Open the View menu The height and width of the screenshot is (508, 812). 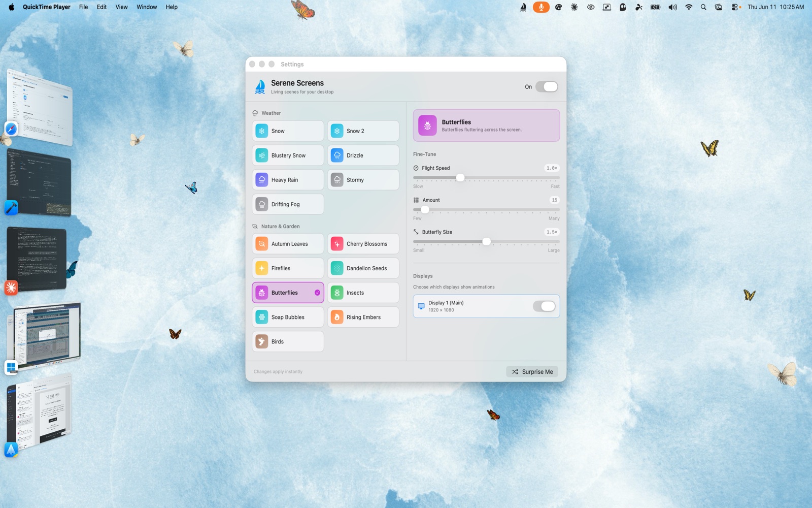click(121, 7)
